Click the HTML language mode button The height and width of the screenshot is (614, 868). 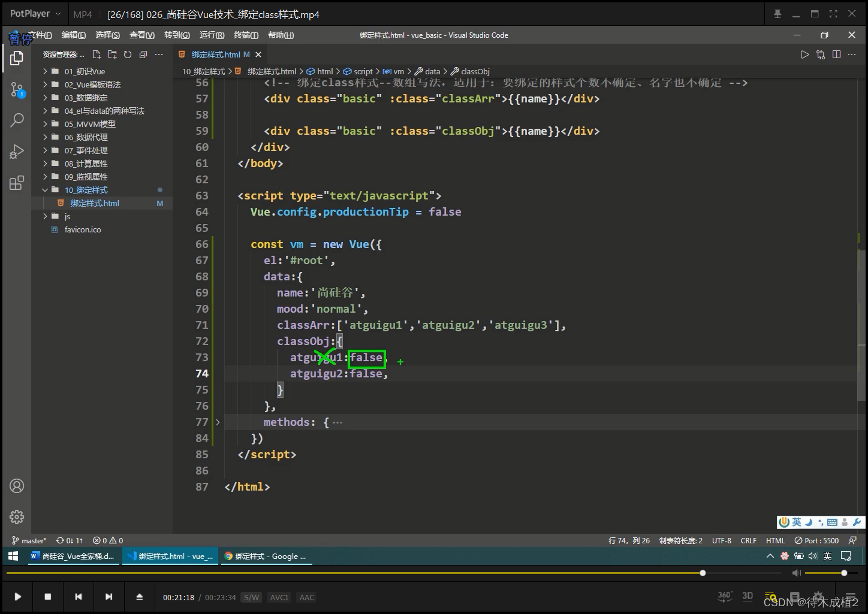(775, 540)
